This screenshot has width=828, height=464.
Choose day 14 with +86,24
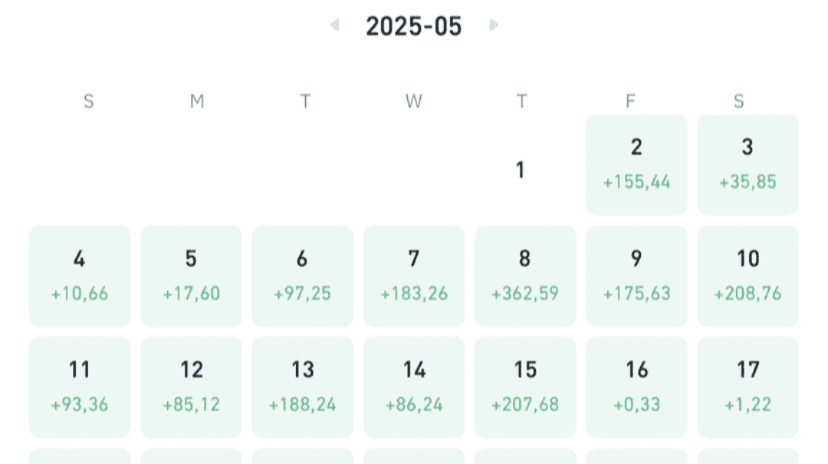pyautogui.click(x=414, y=387)
